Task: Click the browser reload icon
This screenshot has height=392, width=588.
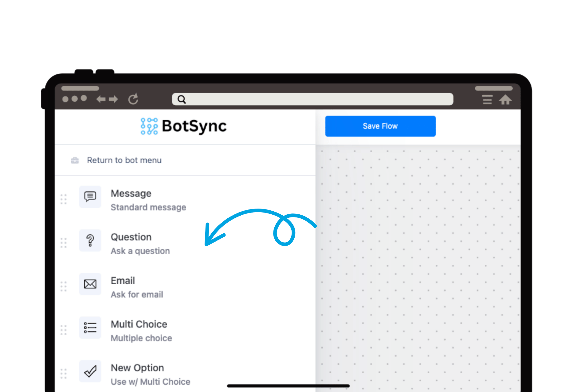Action: pos(133,99)
